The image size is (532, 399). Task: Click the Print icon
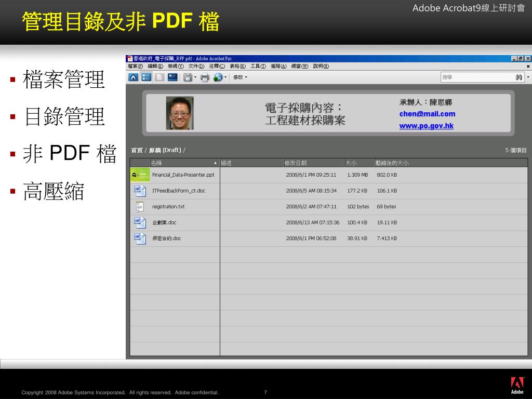pyautogui.click(x=205, y=78)
